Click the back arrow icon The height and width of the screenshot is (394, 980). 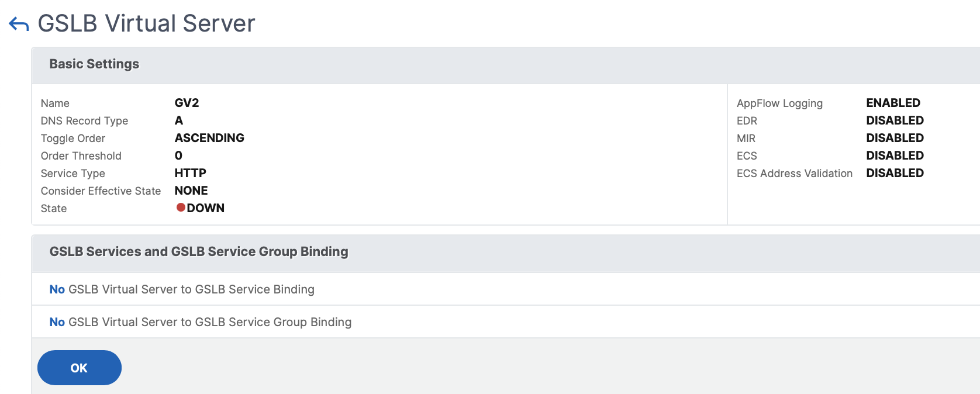click(19, 25)
